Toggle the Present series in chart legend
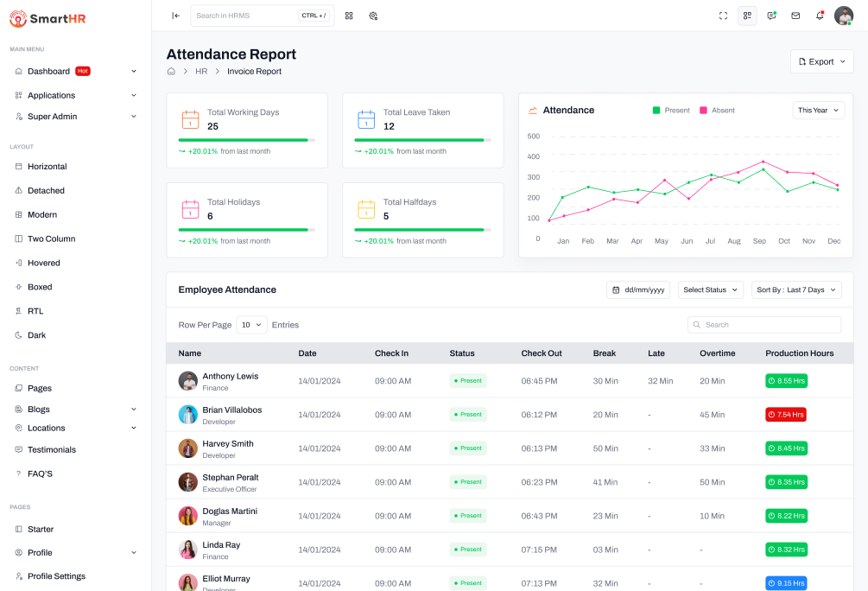 pos(671,111)
